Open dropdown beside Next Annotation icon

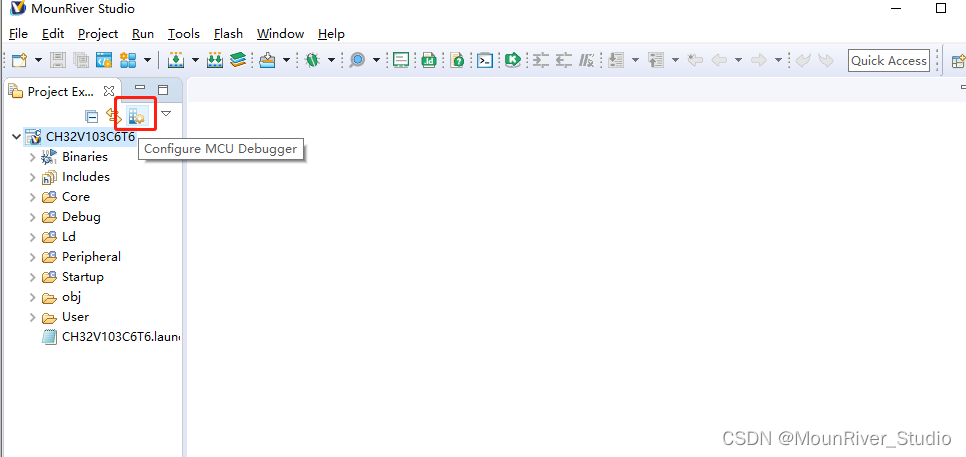point(635,60)
